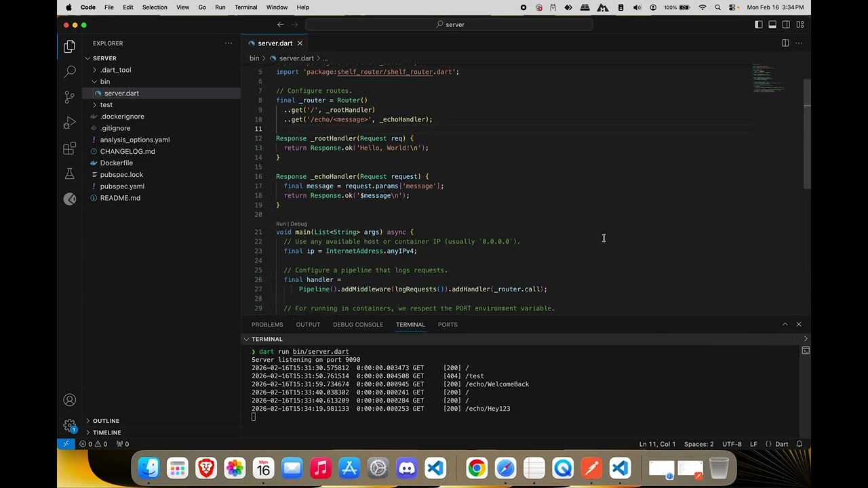Open macOS Control Center icon

[x=733, y=7]
